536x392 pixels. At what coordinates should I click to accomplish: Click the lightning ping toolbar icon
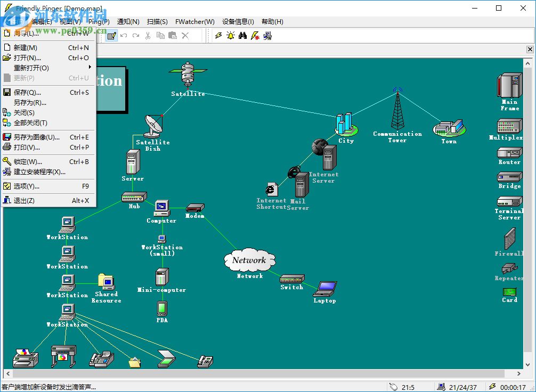pos(218,36)
